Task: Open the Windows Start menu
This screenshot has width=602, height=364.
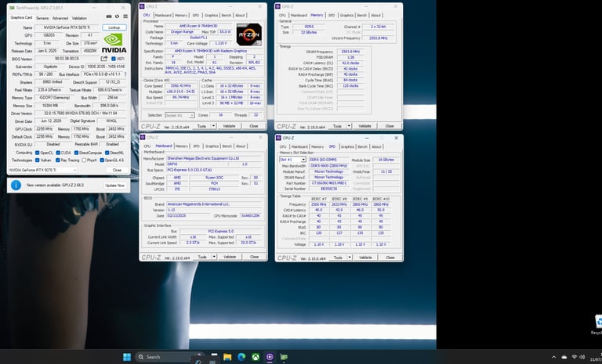Action: pyautogui.click(x=127, y=357)
